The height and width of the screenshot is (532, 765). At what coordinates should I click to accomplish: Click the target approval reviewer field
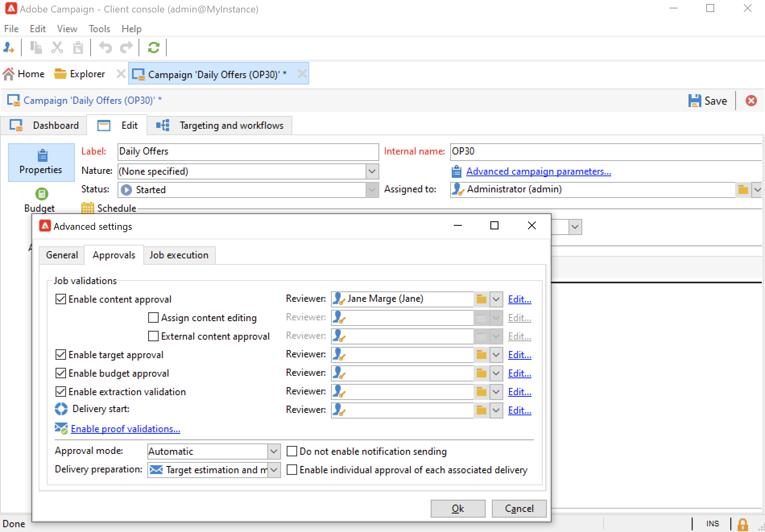point(403,355)
